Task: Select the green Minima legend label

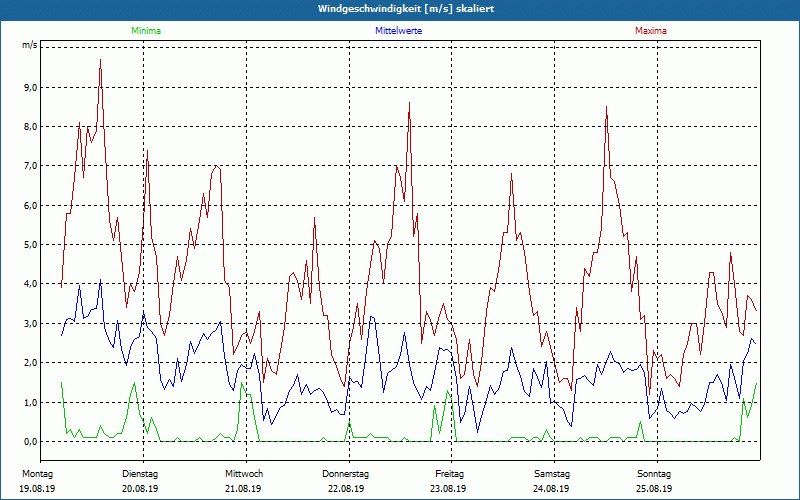Action: [x=146, y=31]
